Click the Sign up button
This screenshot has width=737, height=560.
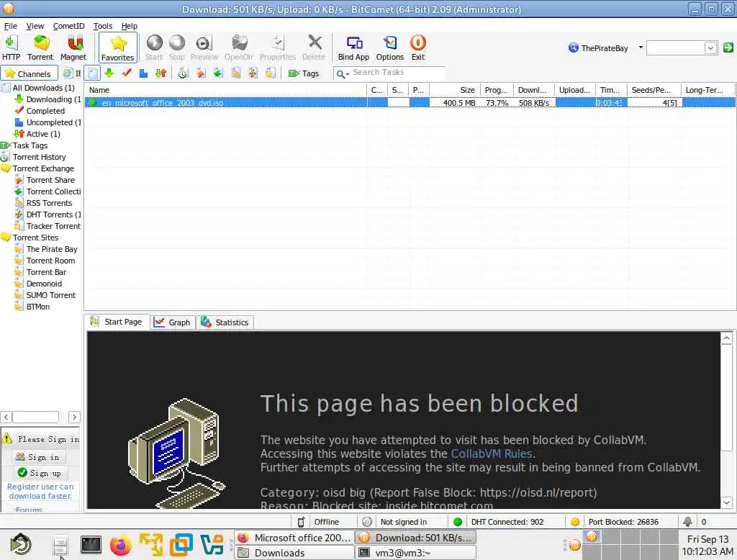click(x=41, y=473)
